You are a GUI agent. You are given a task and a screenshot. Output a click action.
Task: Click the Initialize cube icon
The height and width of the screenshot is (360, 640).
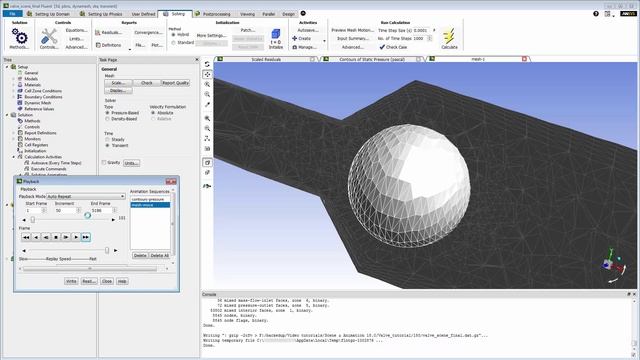(x=276, y=34)
